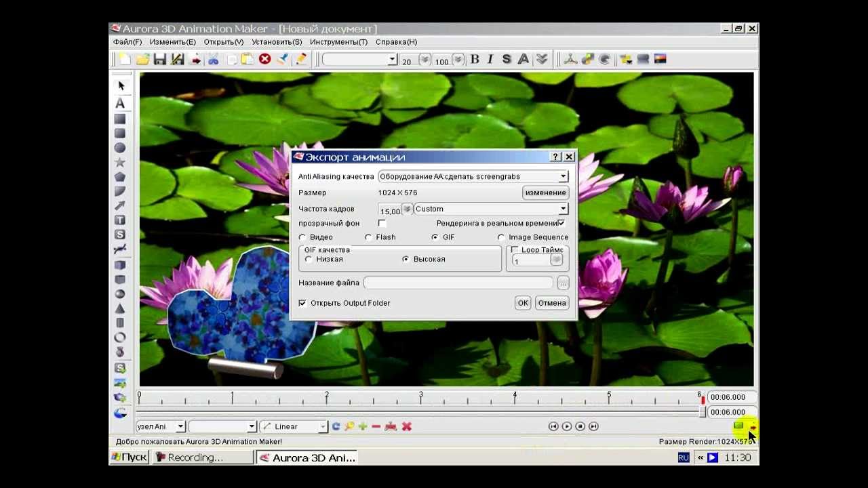
Task: Click the browse ... file button
Action: (563, 283)
